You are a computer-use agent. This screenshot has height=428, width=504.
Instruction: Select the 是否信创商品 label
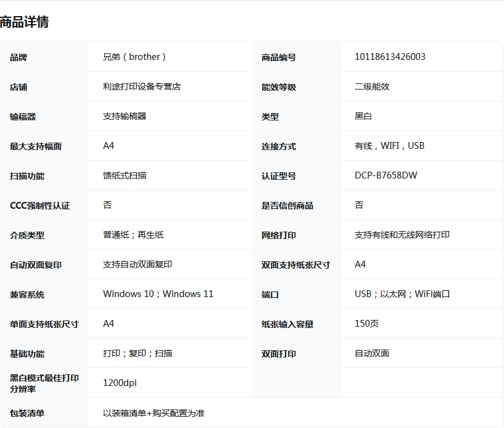287,205
